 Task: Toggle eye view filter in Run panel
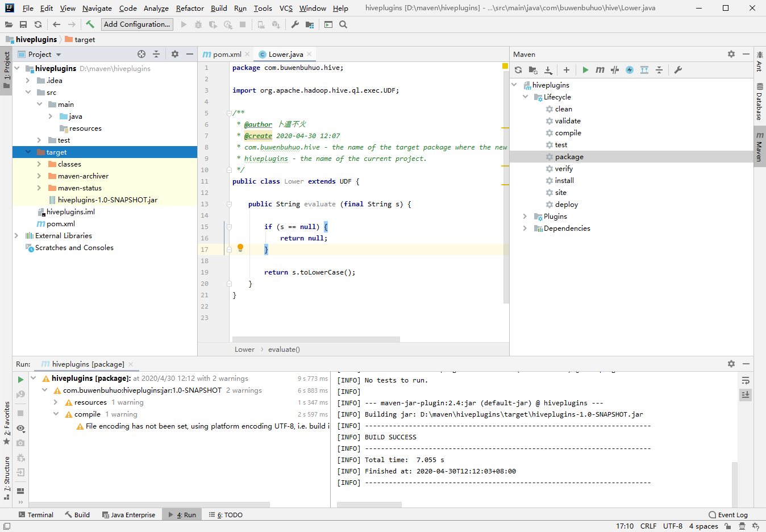click(20, 428)
